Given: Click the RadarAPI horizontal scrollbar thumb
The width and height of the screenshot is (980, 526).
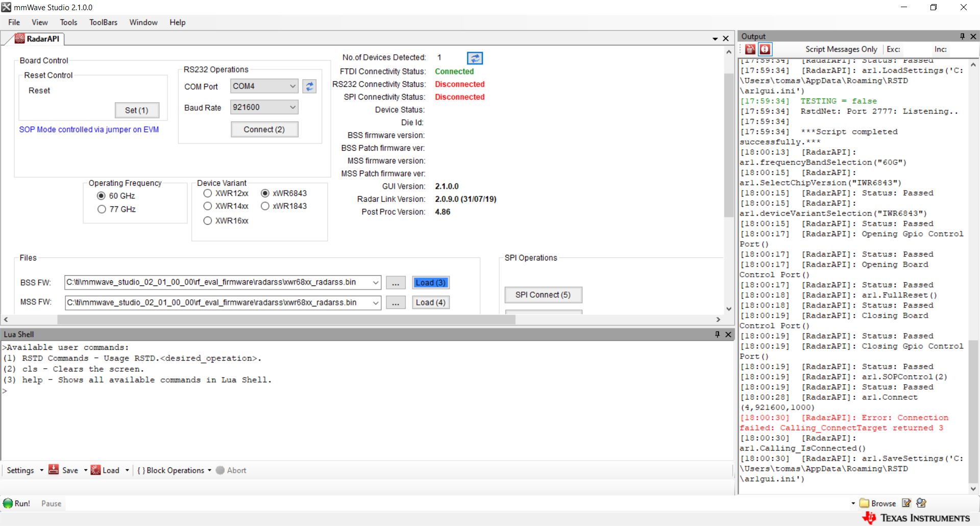Looking at the screenshot, I should pyautogui.click(x=286, y=320).
